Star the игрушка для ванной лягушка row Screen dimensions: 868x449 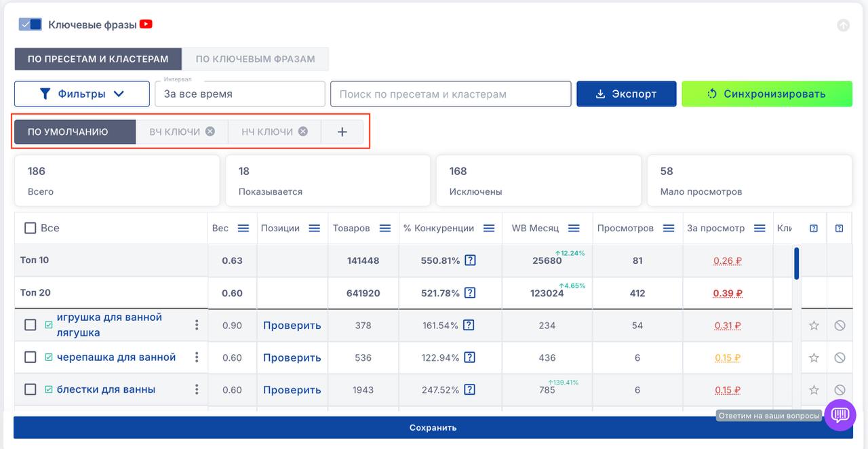814,326
